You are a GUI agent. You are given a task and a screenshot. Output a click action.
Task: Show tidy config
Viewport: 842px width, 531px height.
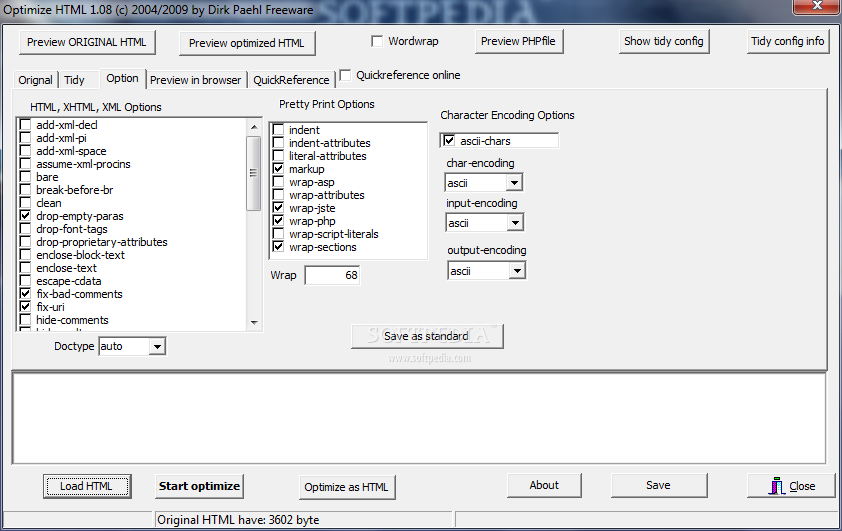664,41
